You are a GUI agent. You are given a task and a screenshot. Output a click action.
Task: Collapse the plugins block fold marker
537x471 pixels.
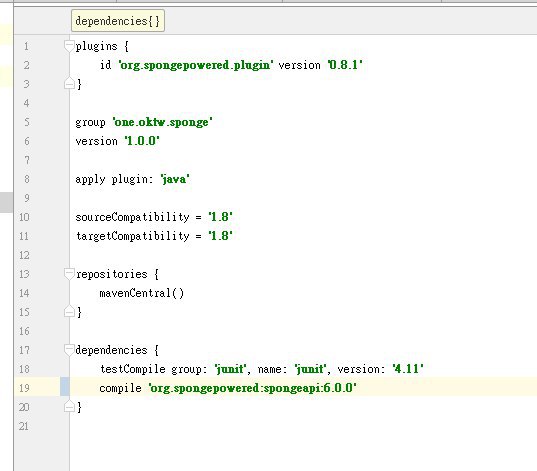[x=69, y=46]
